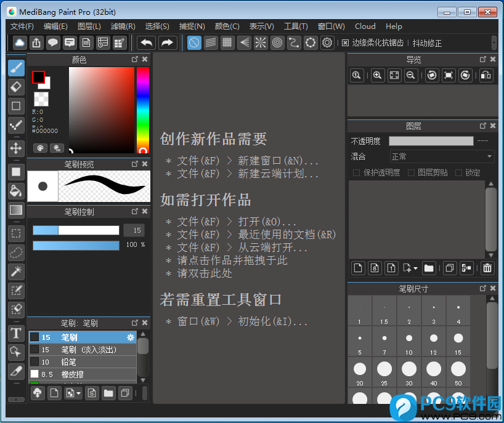This screenshot has height=423, width=504.
Task: Add a new layer folder
Action: pos(429,268)
